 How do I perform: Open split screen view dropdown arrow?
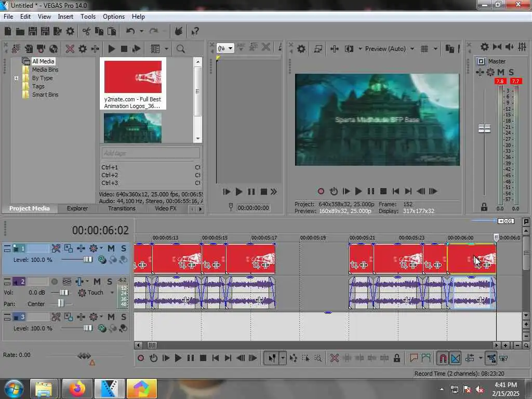(x=360, y=49)
